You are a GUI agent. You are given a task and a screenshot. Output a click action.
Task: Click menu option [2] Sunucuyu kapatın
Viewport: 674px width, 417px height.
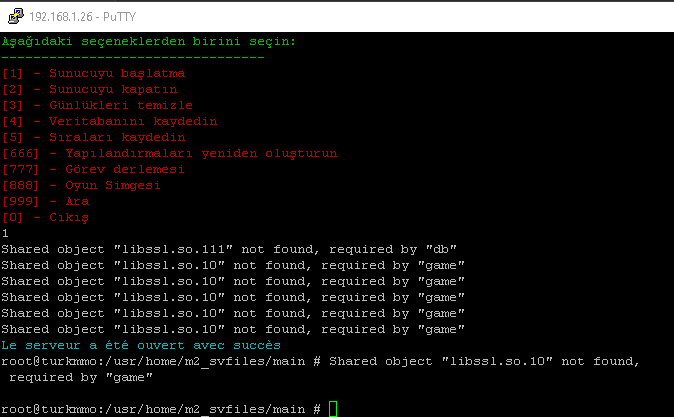coord(89,89)
